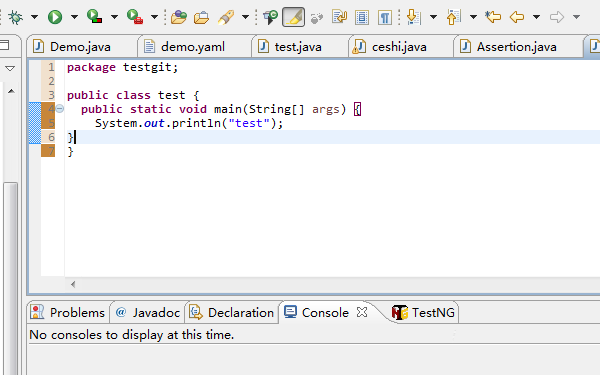Open the Problems view tab
Image resolution: width=600 pixels, height=375 pixels.
coord(68,313)
